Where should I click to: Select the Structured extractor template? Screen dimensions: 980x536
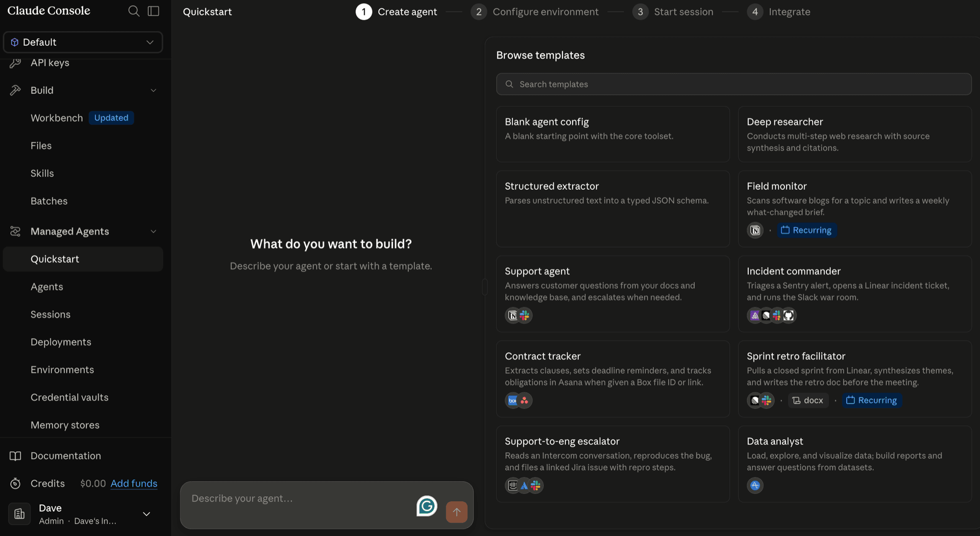pos(612,209)
